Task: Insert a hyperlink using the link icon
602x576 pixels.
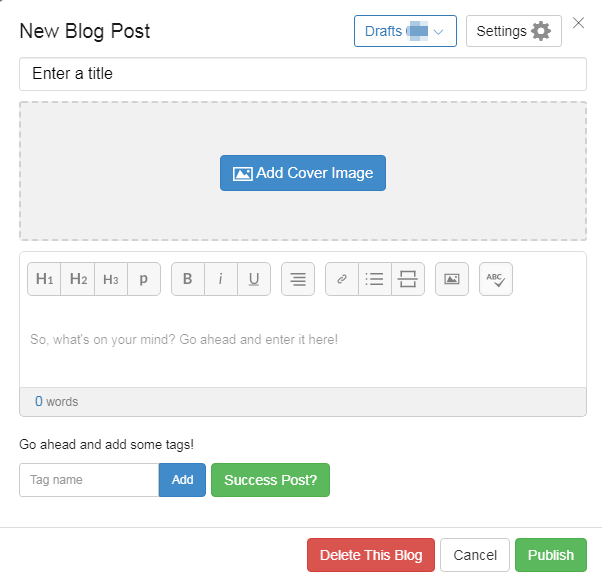Action: coord(342,279)
